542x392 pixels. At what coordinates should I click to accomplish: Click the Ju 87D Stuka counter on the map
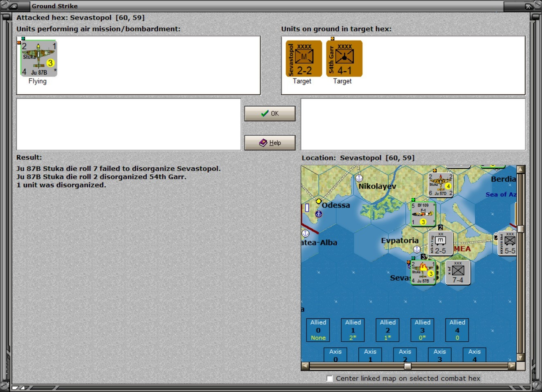[440, 185]
